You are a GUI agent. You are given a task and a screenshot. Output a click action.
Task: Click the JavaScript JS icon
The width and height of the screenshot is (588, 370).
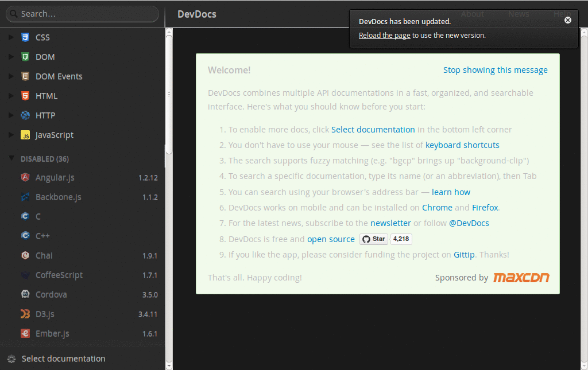(x=25, y=135)
